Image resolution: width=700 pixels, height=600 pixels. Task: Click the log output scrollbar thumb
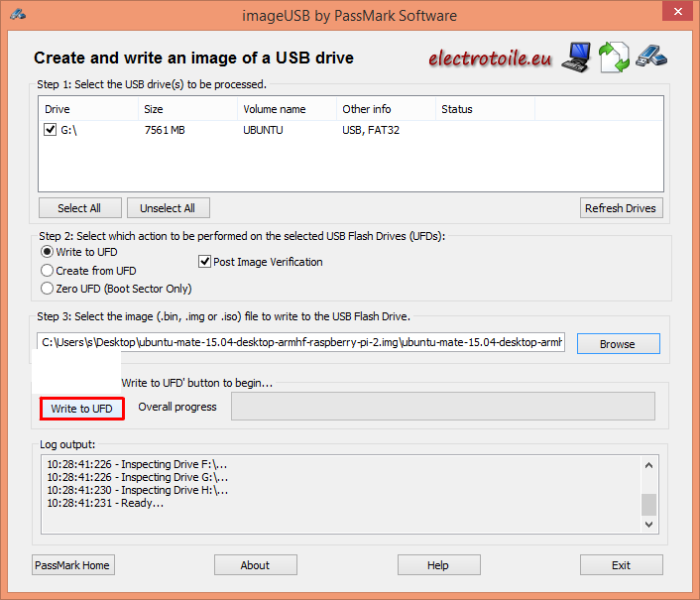tap(649, 505)
